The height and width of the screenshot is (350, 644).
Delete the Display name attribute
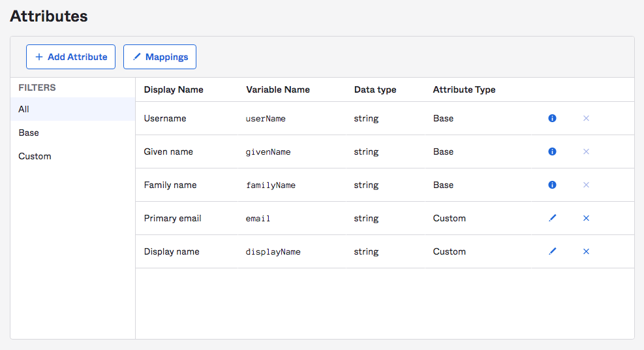point(586,251)
